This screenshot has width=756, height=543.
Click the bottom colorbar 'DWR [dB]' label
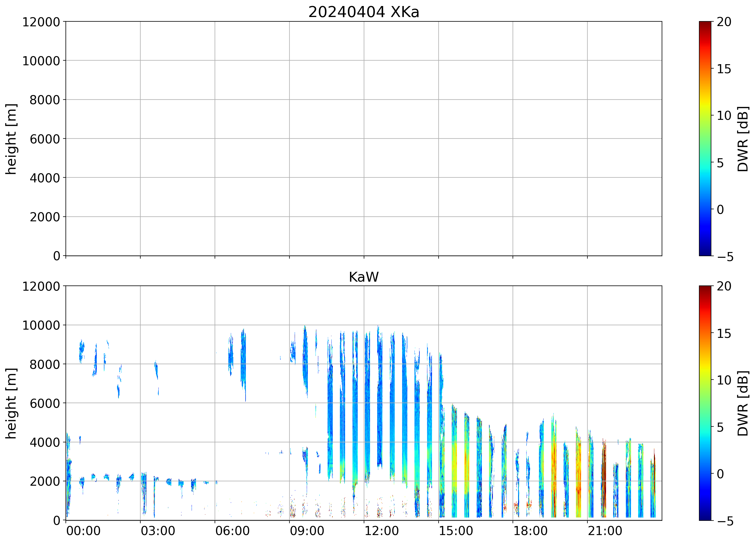pyautogui.click(x=743, y=403)
